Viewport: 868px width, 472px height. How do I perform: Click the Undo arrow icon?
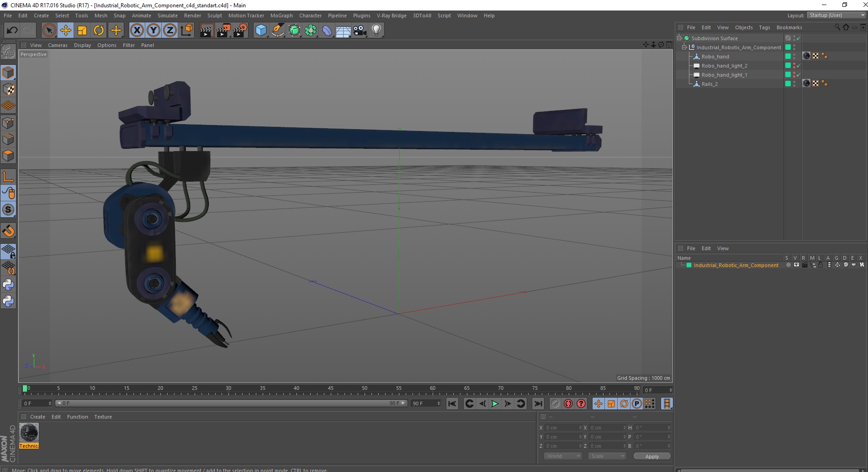point(12,31)
